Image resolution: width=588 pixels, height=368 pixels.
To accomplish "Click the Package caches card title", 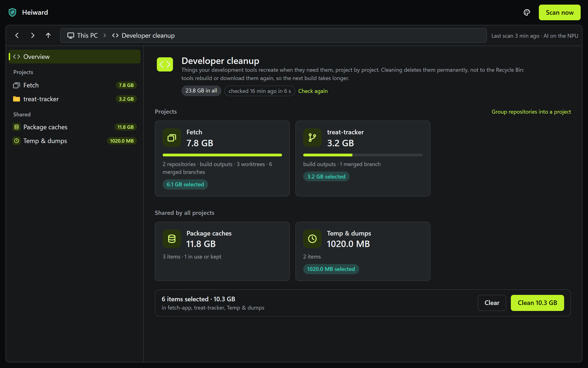I will coord(209,233).
